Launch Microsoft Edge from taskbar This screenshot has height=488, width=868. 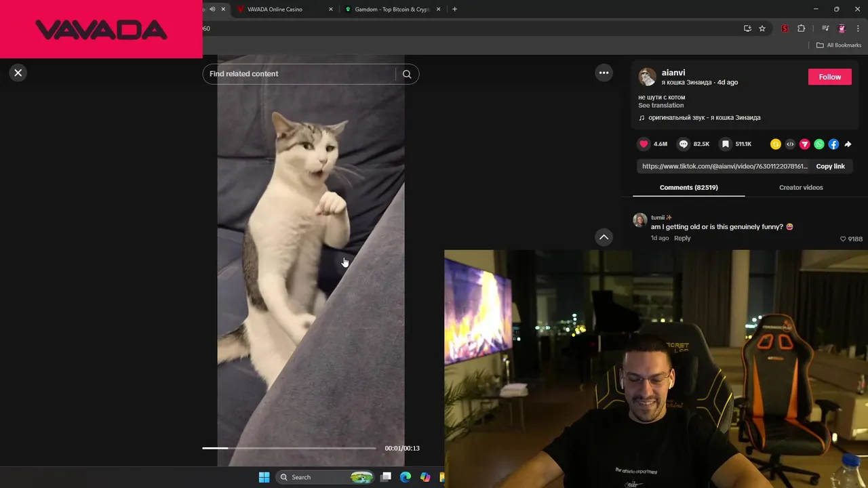[406, 477]
